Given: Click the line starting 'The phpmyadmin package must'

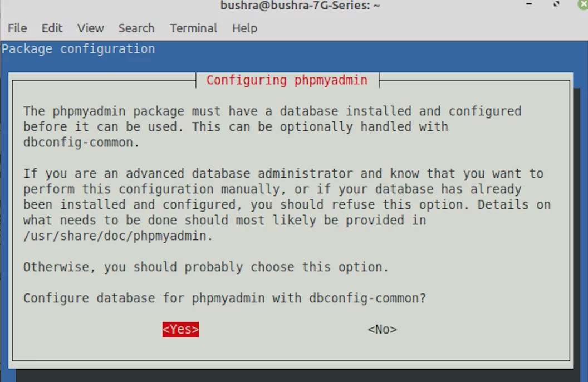Looking at the screenshot, I should (272, 111).
